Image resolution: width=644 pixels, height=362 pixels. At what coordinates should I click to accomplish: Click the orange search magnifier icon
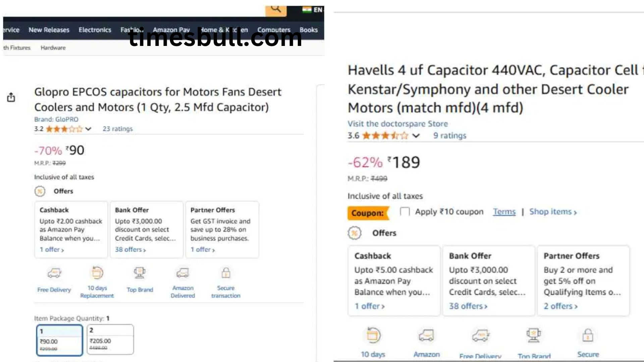pyautogui.click(x=276, y=9)
